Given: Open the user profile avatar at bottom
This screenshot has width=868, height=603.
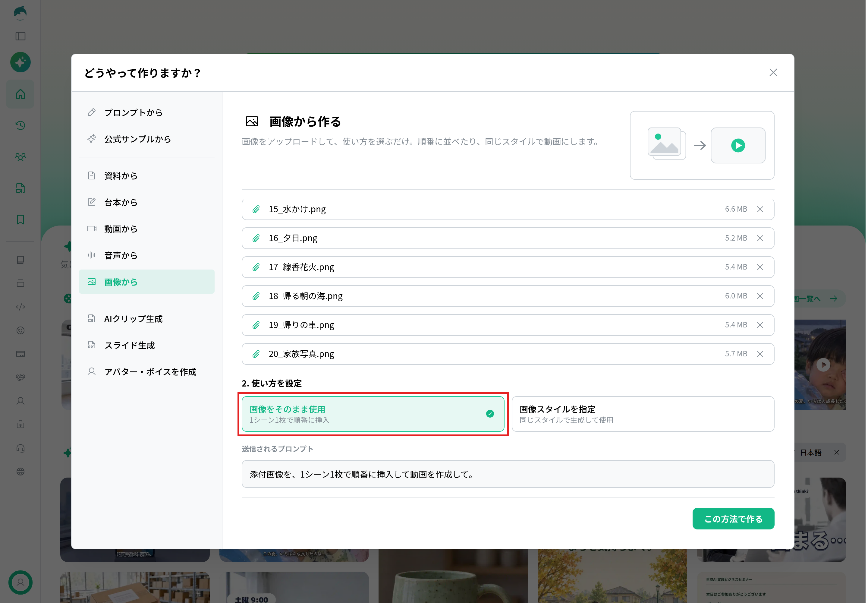Looking at the screenshot, I should (20, 582).
